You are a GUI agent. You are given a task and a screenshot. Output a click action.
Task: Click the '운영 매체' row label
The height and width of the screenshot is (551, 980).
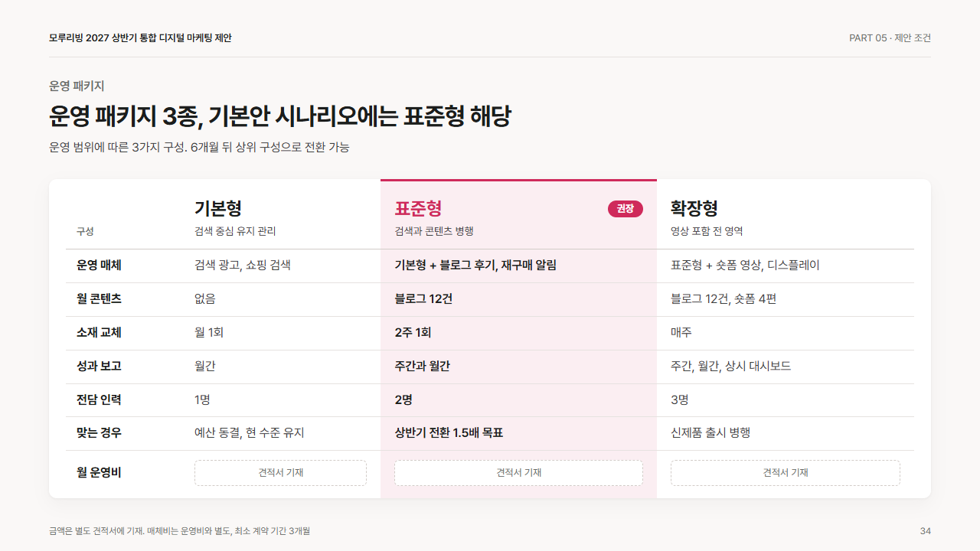click(99, 266)
